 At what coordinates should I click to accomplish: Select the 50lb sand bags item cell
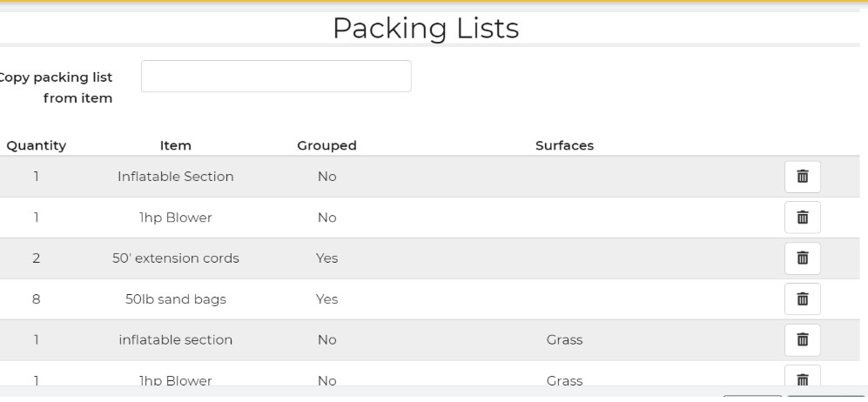[176, 299]
